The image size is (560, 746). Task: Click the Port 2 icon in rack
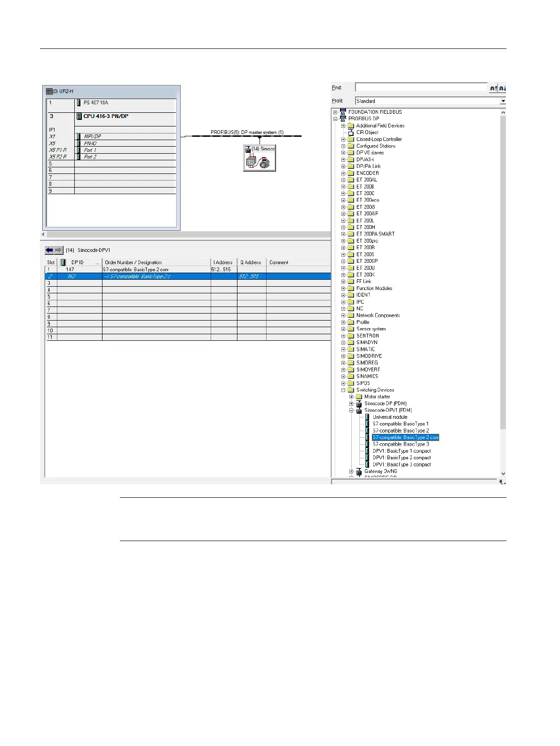(x=79, y=157)
